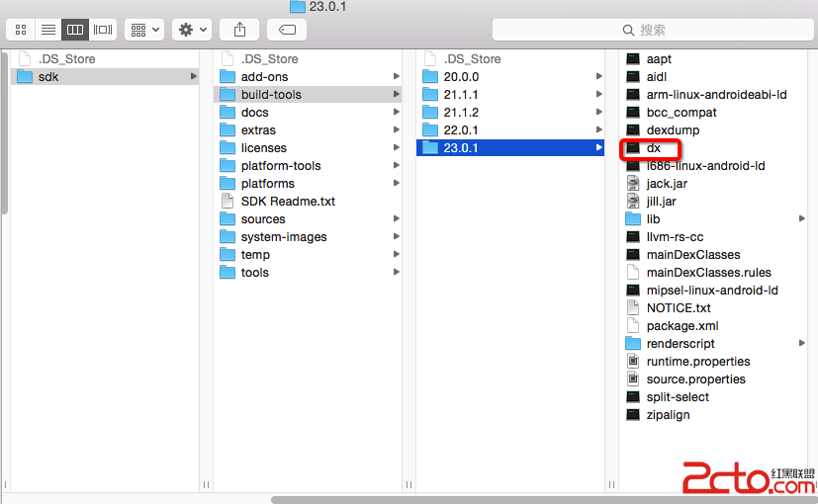The height and width of the screenshot is (504, 818).
Task: Select the highlighted 23.0.1 folder
Action: click(510, 147)
